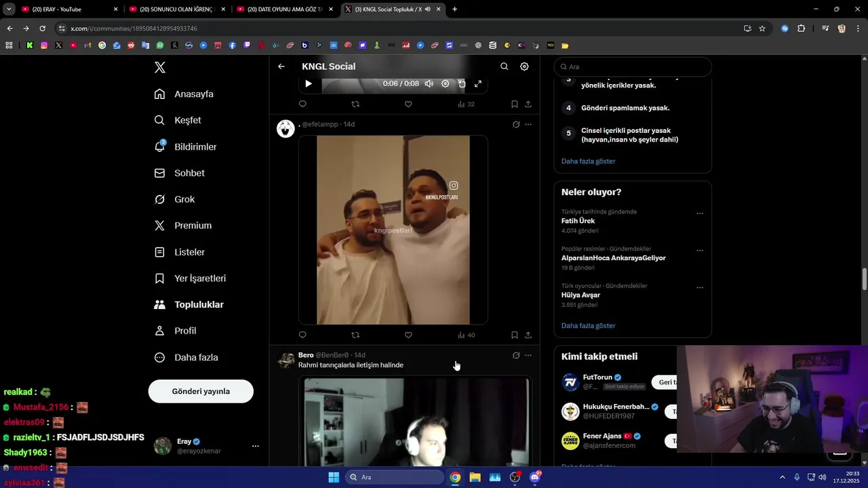
Task: Open Discord from the taskbar
Action: click(x=534, y=477)
